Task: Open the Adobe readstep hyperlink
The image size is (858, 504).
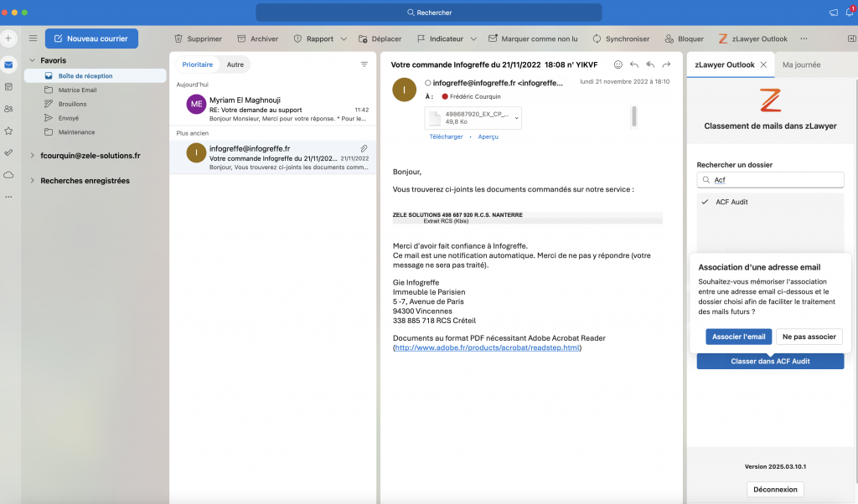Action: [x=487, y=347]
